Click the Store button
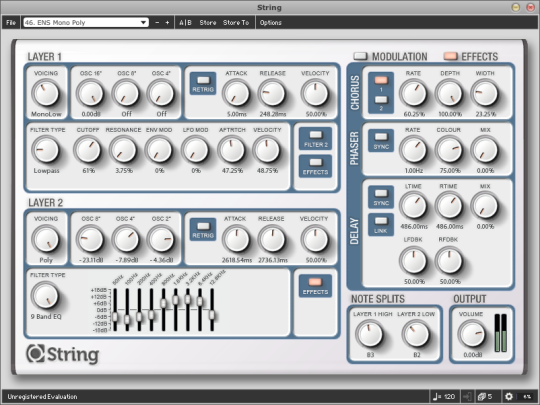This screenshot has height=405, width=540. tap(208, 23)
